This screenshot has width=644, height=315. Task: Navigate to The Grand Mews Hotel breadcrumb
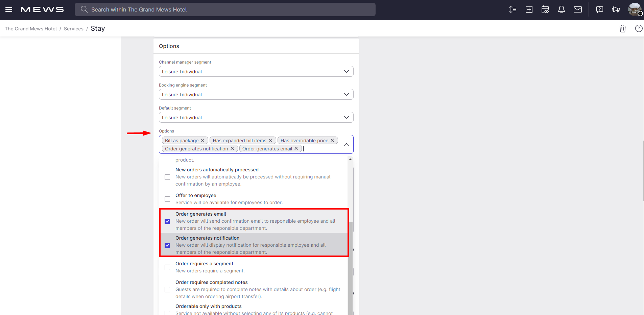(30, 28)
